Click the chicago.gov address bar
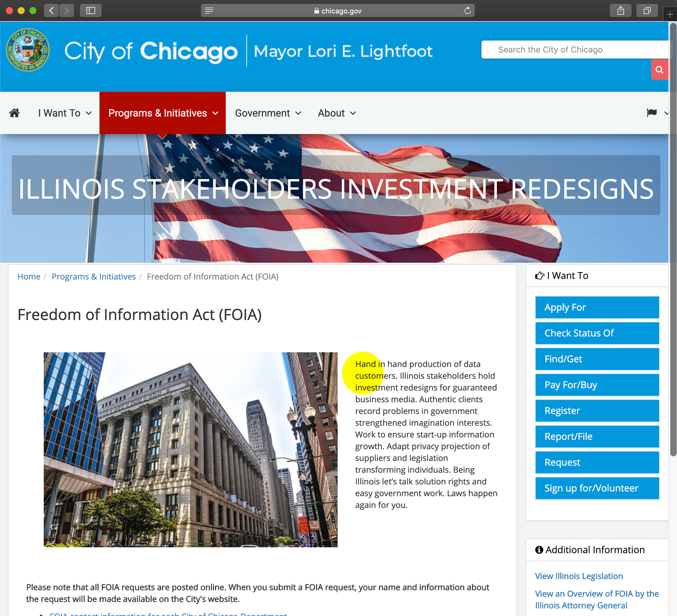Viewport: 677px width, 616px height. coord(337,11)
